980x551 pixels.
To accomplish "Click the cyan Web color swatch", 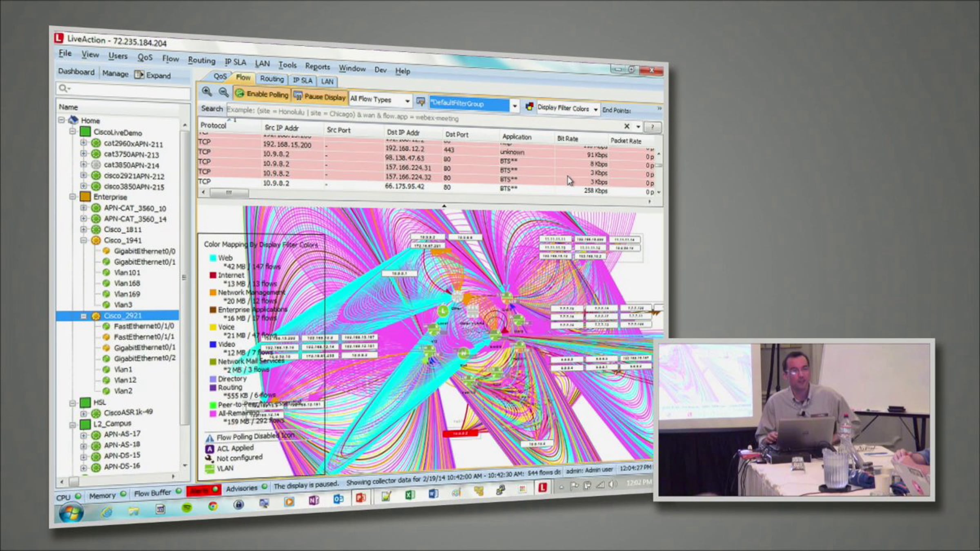I will click(213, 258).
